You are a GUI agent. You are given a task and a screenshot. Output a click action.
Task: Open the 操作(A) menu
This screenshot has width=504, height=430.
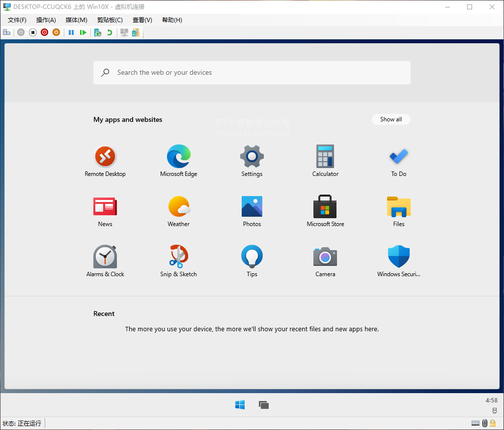46,20
